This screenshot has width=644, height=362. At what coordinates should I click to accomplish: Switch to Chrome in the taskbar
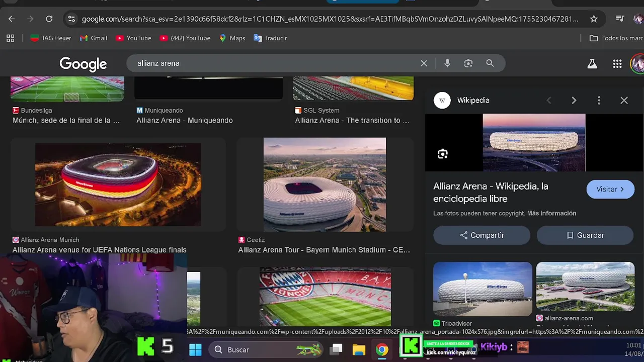382,350
